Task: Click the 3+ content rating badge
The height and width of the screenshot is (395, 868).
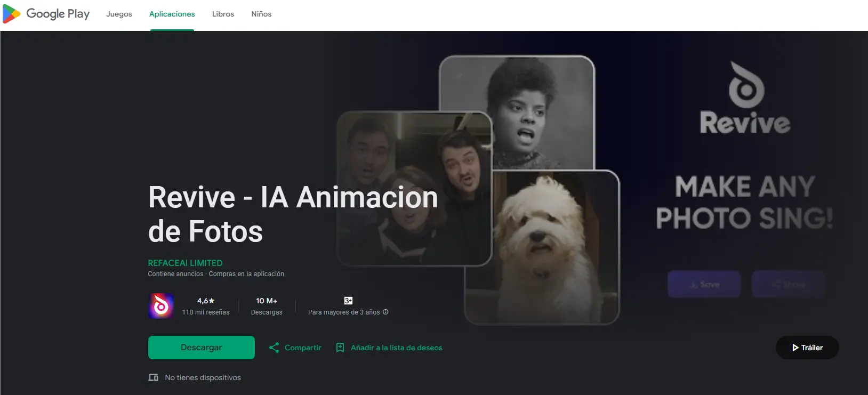Action: coord(348,301)
